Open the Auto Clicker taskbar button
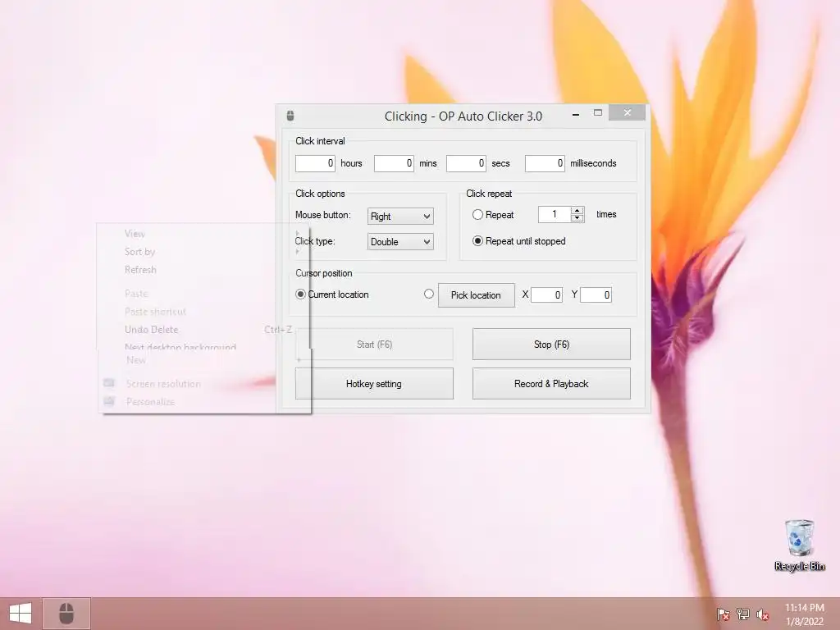This screenshot has width=840, height=630. (66, 614)
